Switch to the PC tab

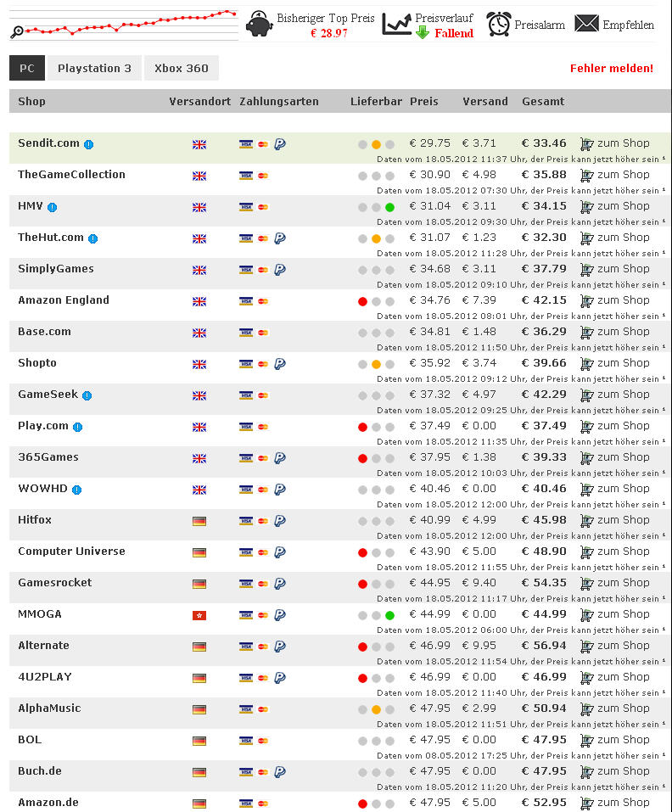[27, 68]
